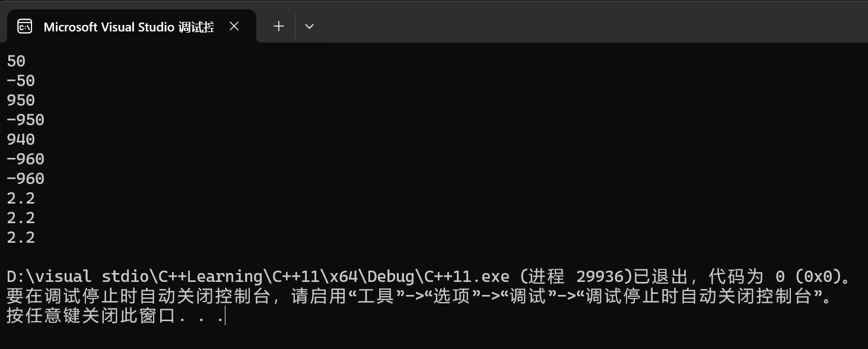Screen dimensions: 868x349
Task: Place cursor after the blinking terminal caret
Action: click(227, 316)
